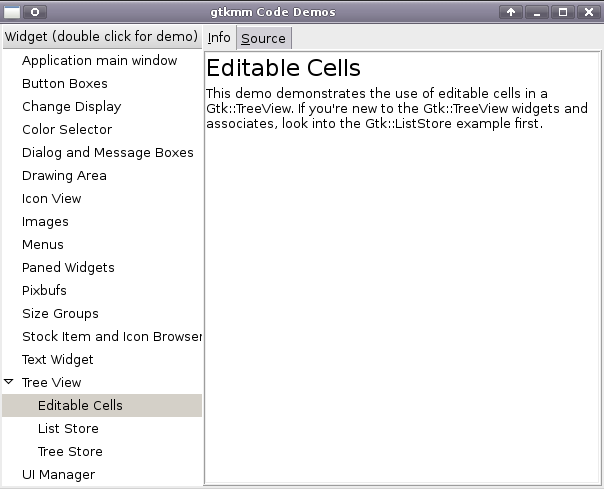Click the Widget column header
The height and width of the screenshot is (489, 604).
101,36
